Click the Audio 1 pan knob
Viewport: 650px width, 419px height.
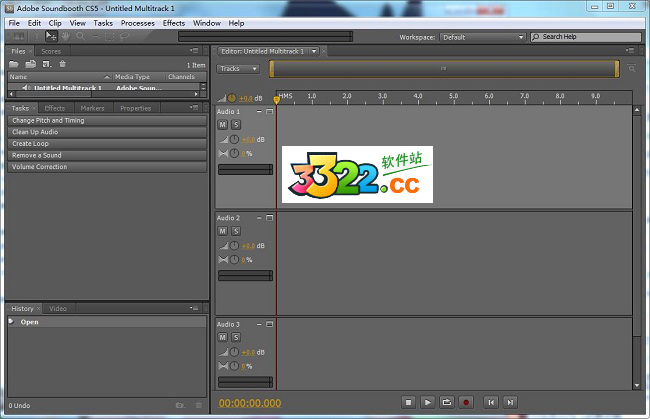pos(234,153)
